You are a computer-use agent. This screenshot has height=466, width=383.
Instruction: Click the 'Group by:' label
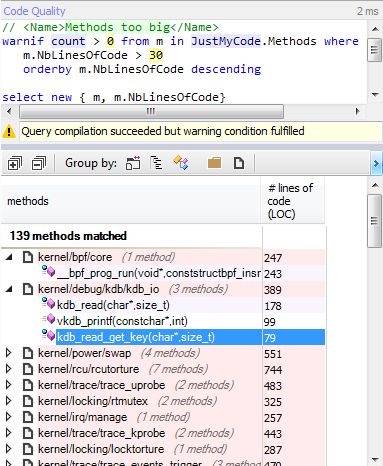(x=91, y=163)
